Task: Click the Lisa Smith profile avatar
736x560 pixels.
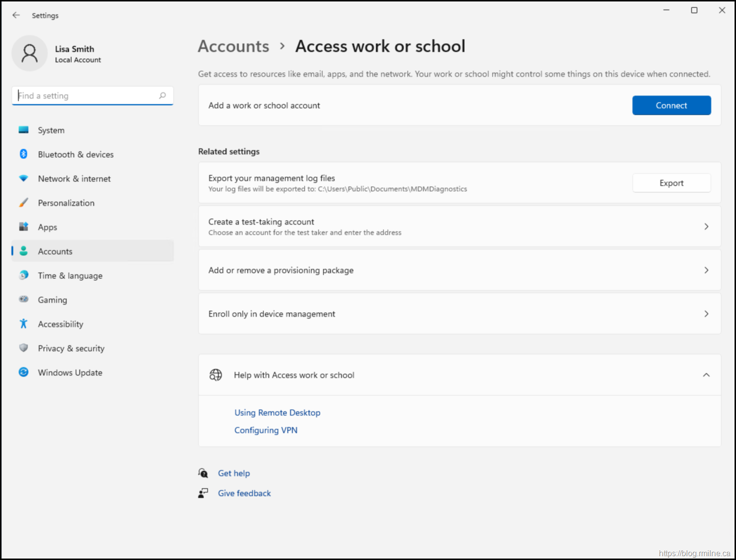Action: coord(30,53)
